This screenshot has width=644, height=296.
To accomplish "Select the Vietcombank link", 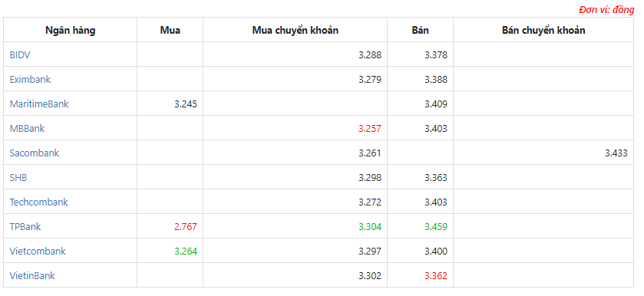I will [x=38, y=252].
